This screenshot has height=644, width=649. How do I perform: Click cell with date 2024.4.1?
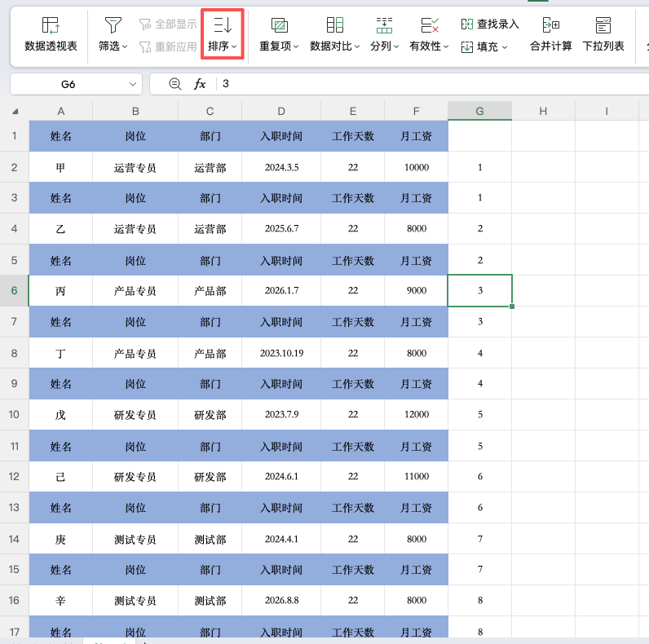click(x=281, y=539)
